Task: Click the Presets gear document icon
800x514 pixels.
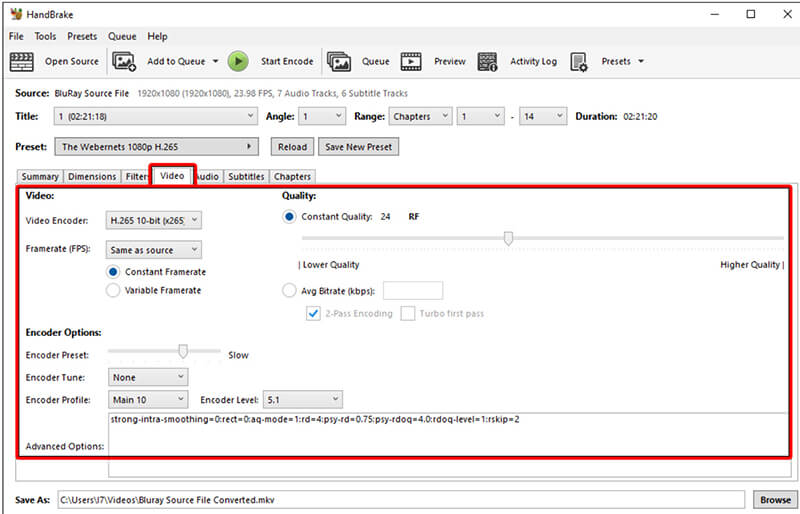Action: pyautogui.click(x=579, y=62)
